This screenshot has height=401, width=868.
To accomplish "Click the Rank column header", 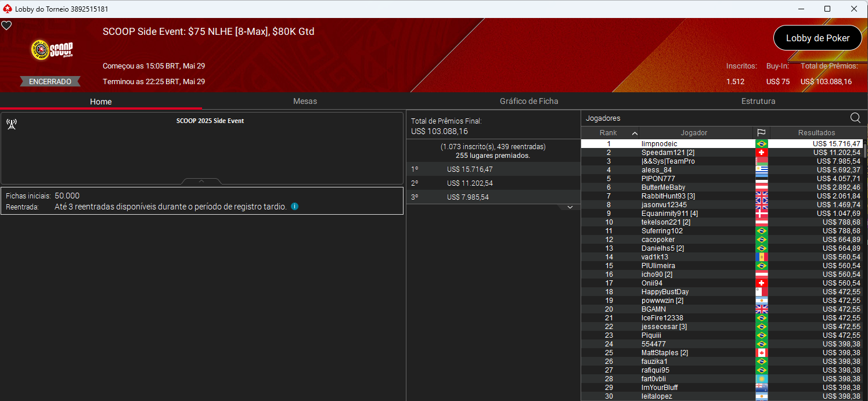I will (x=608, y=133).
